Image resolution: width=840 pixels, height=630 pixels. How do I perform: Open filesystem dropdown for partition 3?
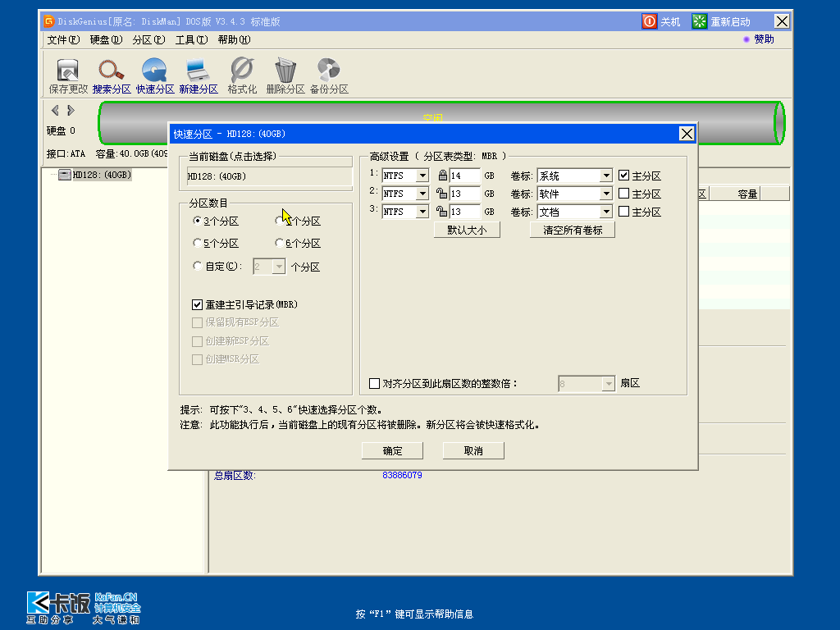click(422, 212)
